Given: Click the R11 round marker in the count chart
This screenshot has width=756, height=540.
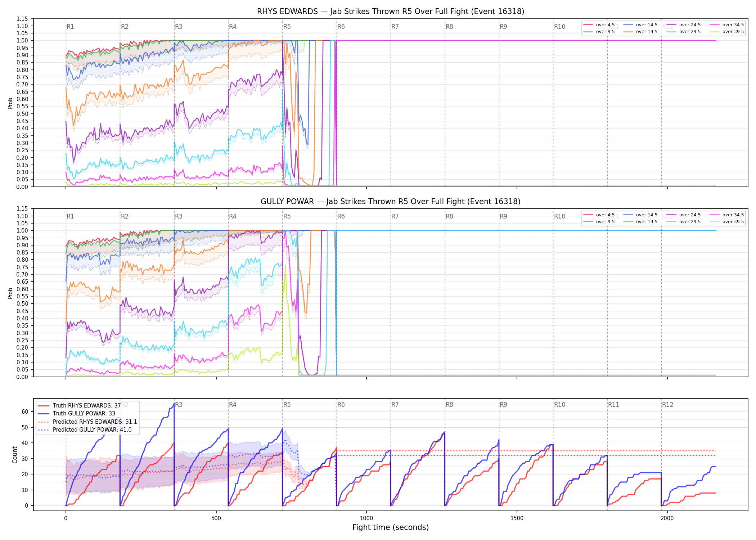Looking at the screenshot, I should [x=614, y=405].
